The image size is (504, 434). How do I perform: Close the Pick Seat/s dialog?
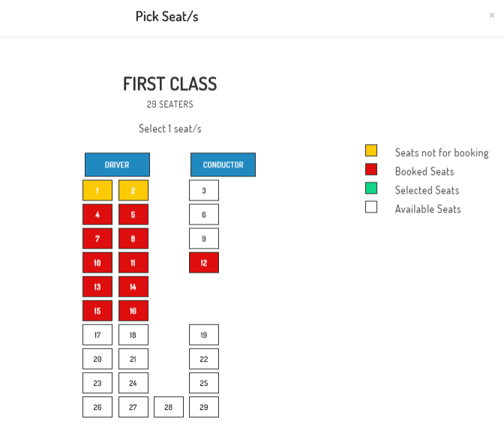(492, 15)
